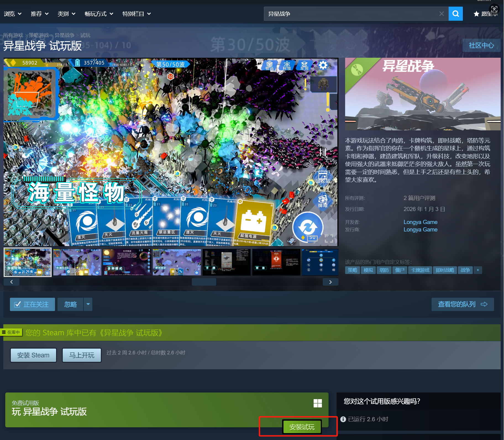The width and height of the screenshot is (504, 440).
Task: Open the wishlist star icon
Action: point(476,14)
